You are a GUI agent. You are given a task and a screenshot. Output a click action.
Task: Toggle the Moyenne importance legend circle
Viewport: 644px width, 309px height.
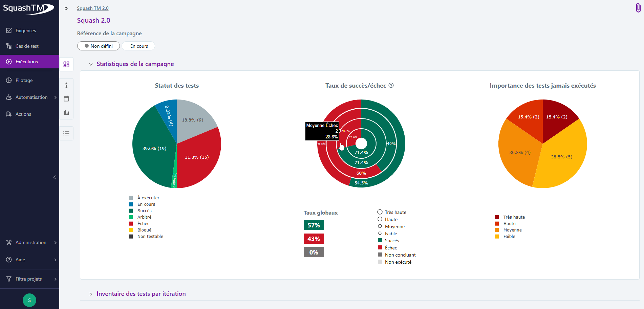pos(380,226)
